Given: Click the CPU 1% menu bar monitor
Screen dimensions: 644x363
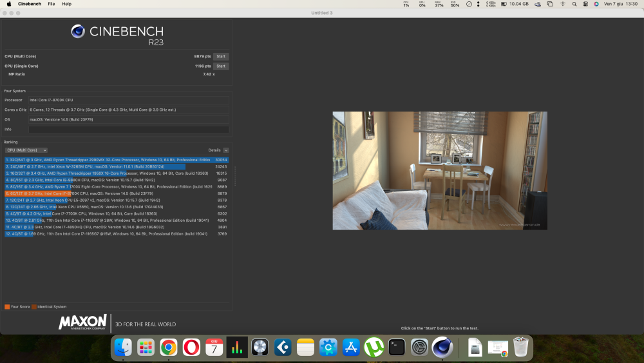Looking at the screenshot, I should (406, 4).
